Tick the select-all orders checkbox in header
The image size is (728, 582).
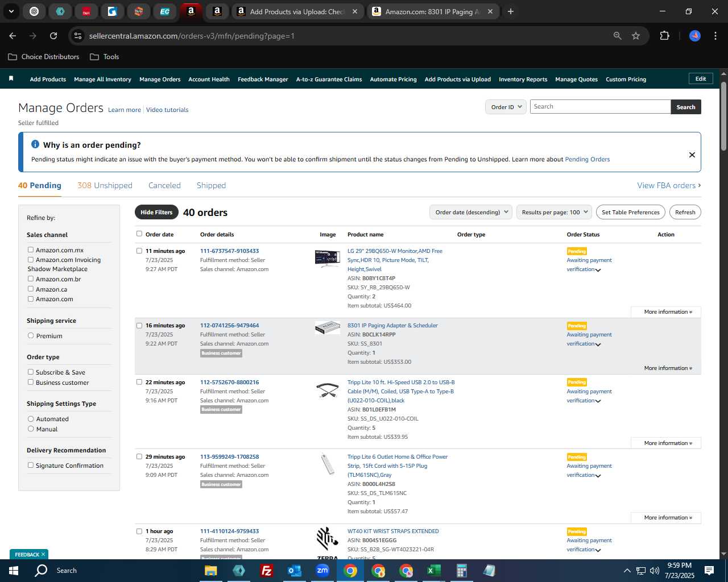[139, 234]
